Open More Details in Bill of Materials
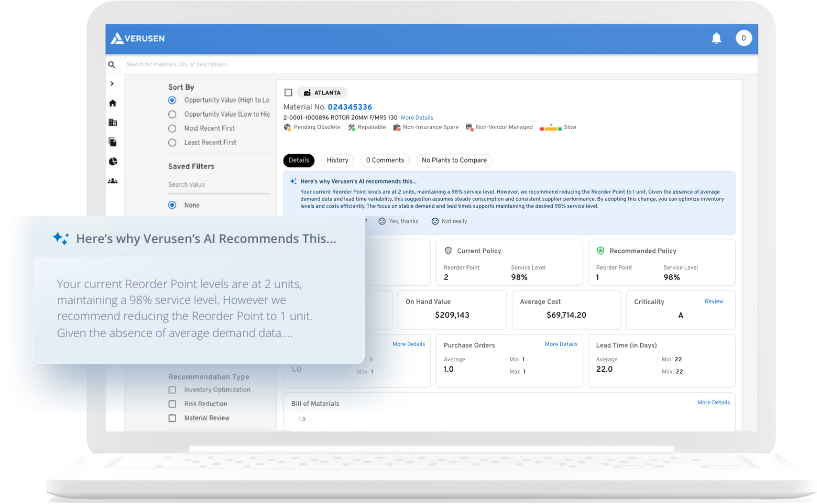Viewport: 817px width, 504px height. point(713,402)
